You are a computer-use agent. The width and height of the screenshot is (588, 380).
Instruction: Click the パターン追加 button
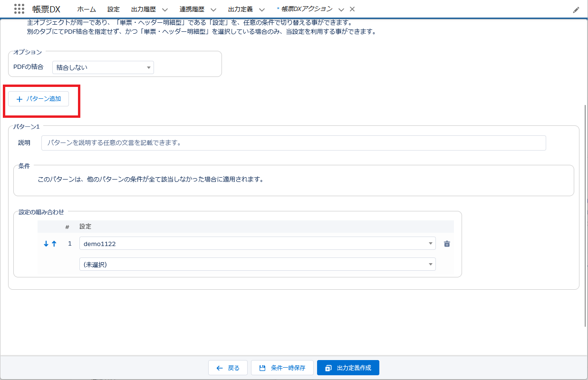click(39, 99)
